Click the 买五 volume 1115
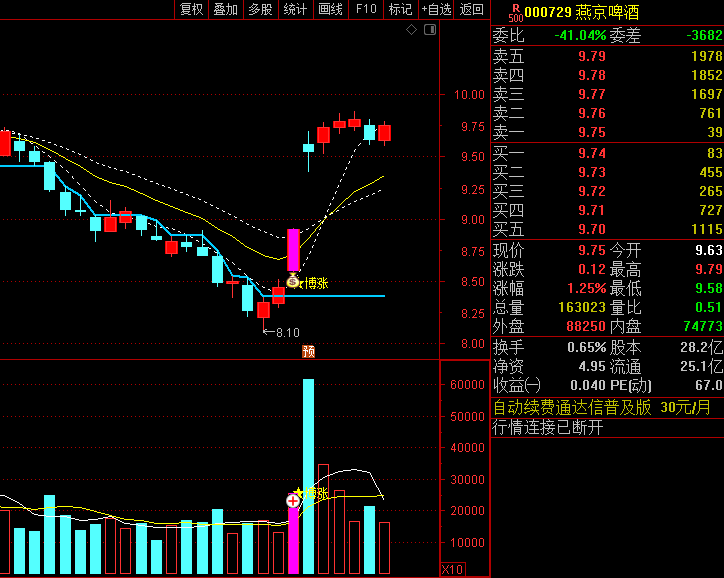724x578 pixels. 707,229
